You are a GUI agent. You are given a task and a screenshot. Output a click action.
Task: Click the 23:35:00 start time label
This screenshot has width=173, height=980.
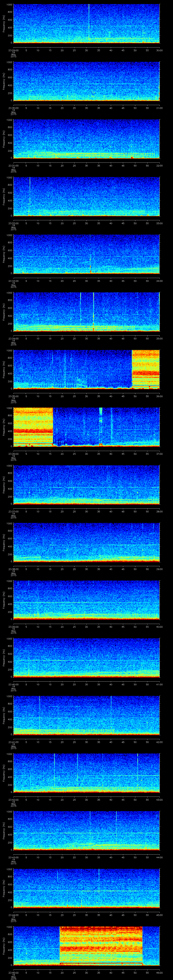[x=13, y=396]
